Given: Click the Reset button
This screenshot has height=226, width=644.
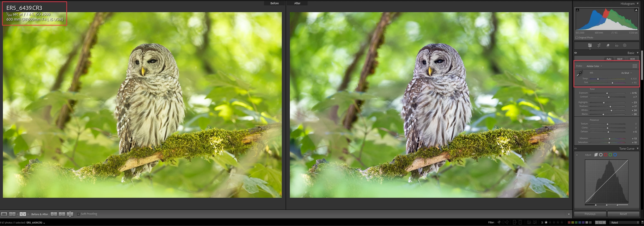Looking at the screenshot, I should coord(623,214).
